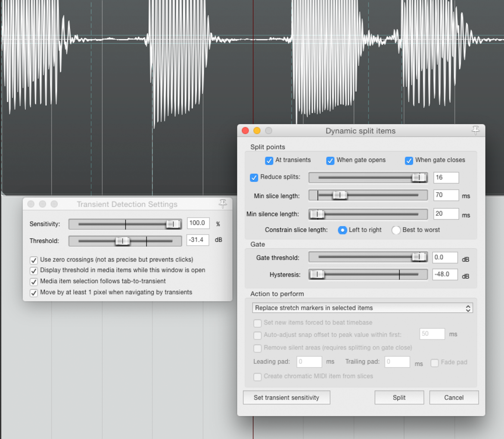This screenshot has height=439, width=504.
Task: Uncheck At transients split point
Action: (269, 160)
